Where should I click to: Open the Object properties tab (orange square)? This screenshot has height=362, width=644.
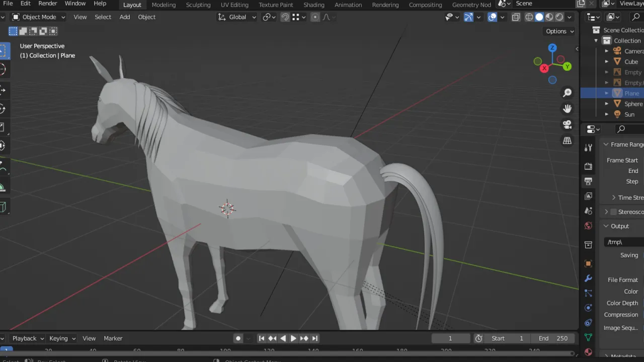[x=588, y=264]
